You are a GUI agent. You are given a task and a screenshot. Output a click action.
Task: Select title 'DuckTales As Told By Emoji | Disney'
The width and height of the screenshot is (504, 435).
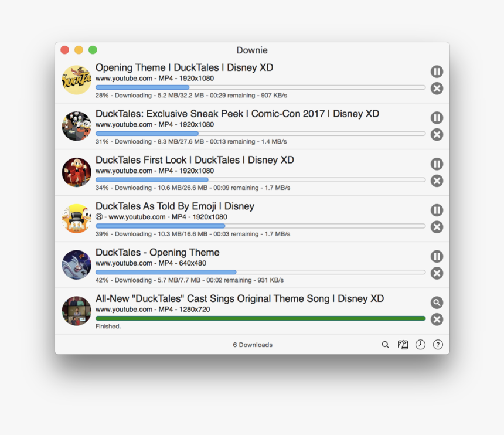pyautogui.click(x=175, y=206)
